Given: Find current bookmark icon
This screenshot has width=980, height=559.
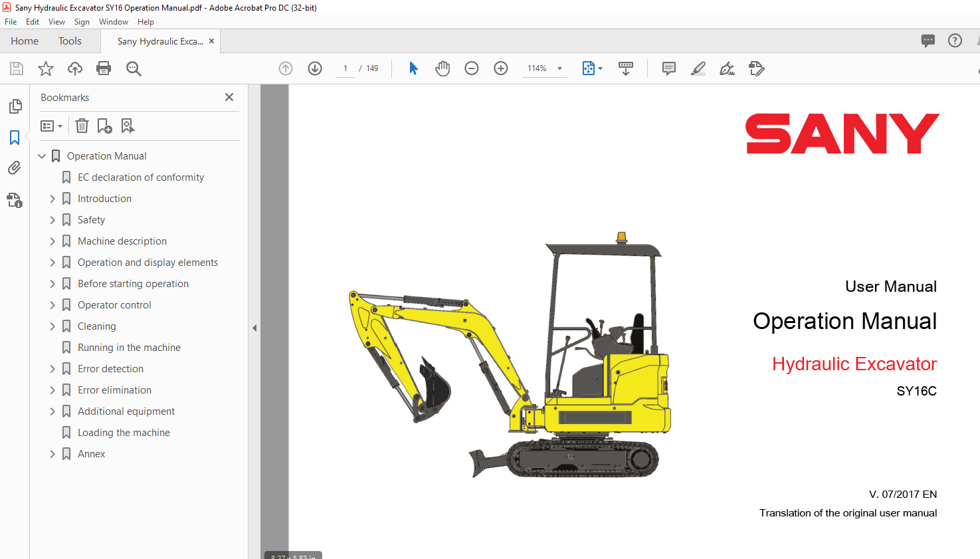Looking at the screenshot, I should 128,126.
